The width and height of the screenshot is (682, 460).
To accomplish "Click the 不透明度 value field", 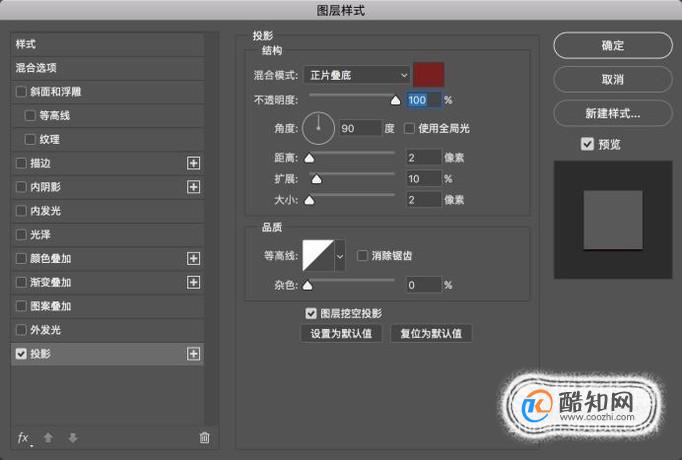I will pos(424,100).
